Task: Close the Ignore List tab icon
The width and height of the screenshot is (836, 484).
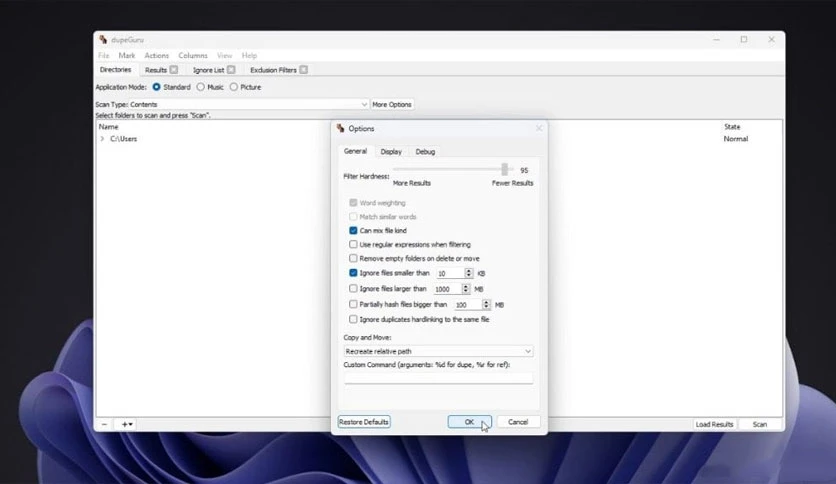Action: coord(231,70)
